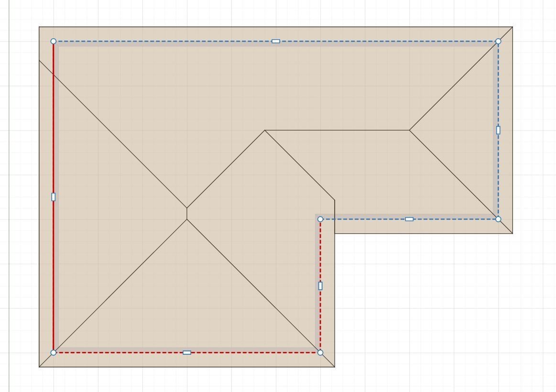
Task: Select the top-right corner vertex handle
Action: pos(498,42)
